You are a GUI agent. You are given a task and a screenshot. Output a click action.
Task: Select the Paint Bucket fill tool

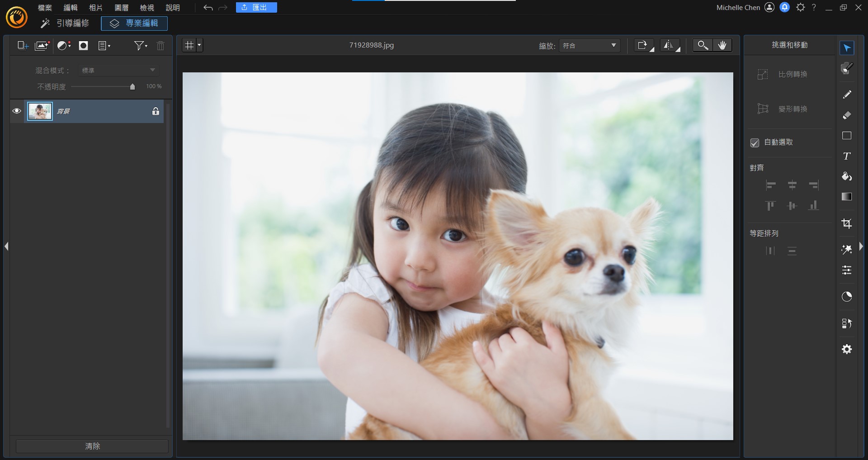[847, 176]
